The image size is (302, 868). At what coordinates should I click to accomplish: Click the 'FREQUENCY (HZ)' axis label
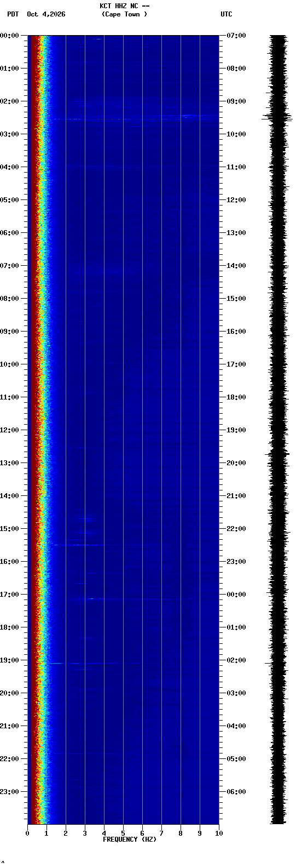[130, 840]
